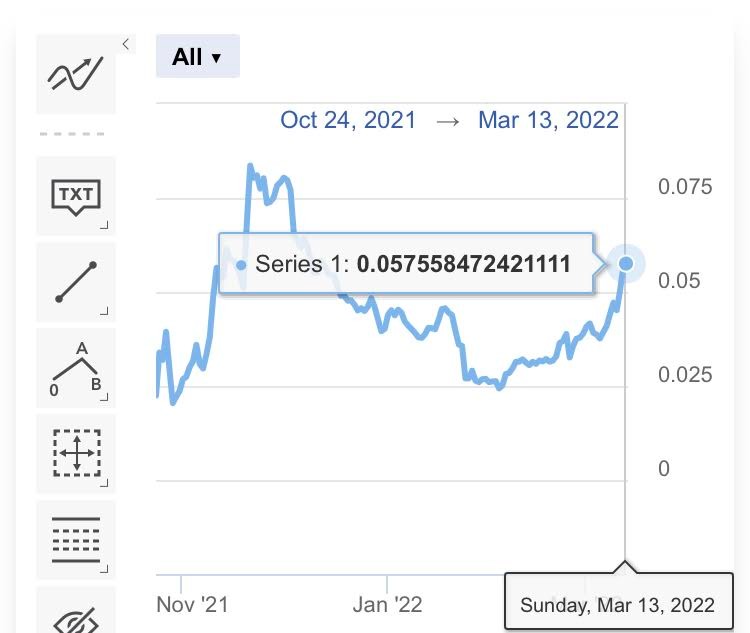The image size is (750, 633).
Task: Collapse the drawing toolbar with chevron
Action: pos(126,44)
